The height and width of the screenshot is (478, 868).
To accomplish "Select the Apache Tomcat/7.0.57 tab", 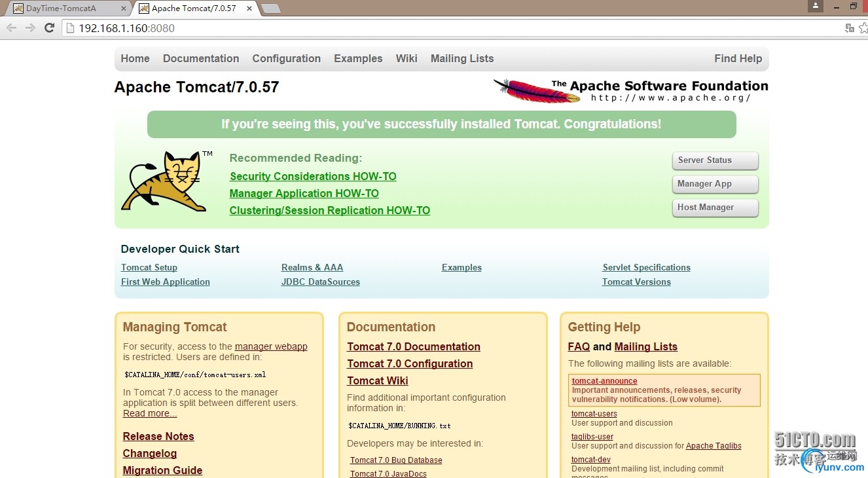I will coord(194,9).
